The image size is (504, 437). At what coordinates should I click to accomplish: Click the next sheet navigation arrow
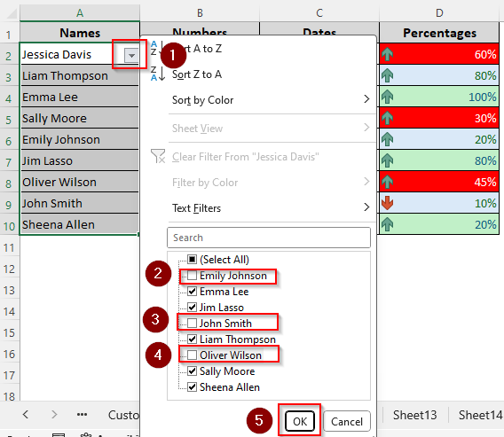(x=54, y=415)
